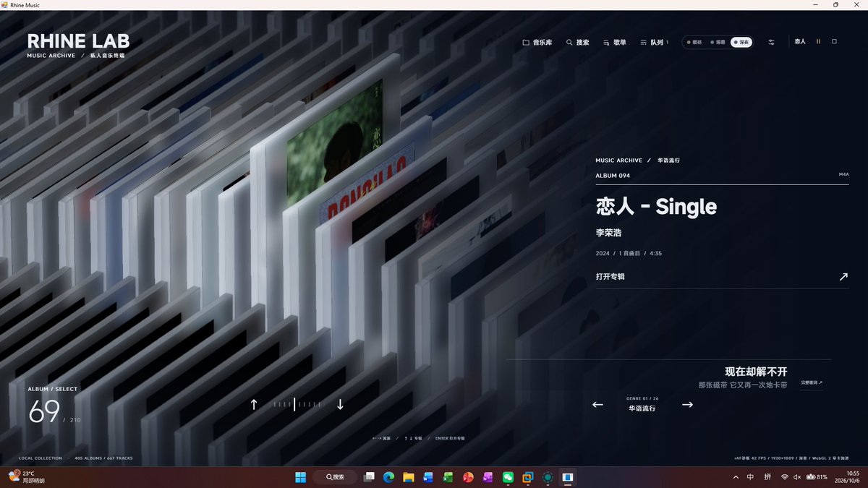Image resolution: width=868 pixels, height=488 pixels.
Task: Click now-playing title 恋人 in header
Action: coord(800,42)
